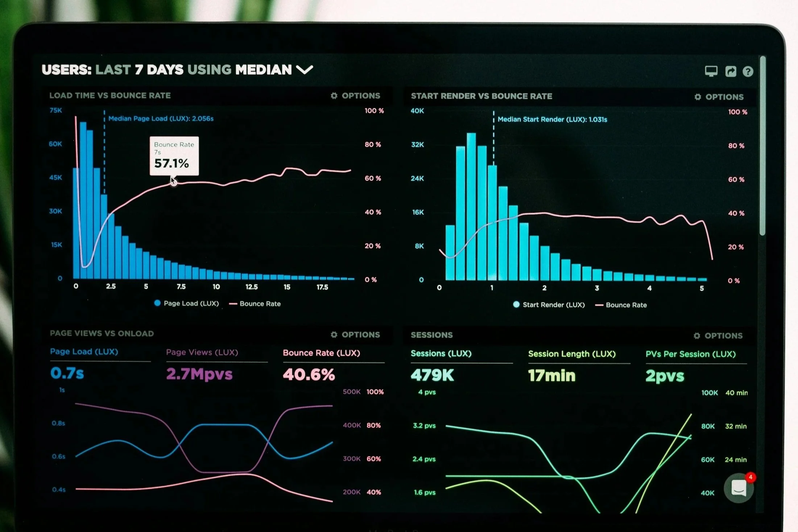Open the LAST 7 DAYS date range selector
The height and width of the screenshot is (532, 798).
point(139,70)
